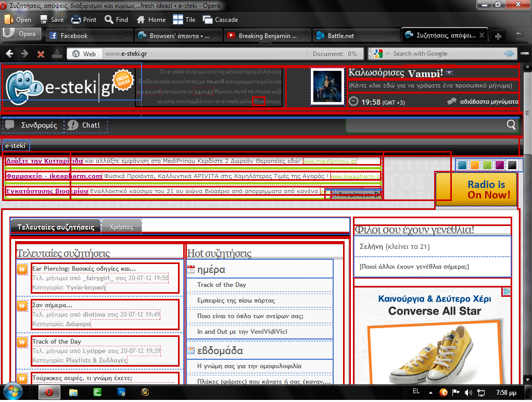Click the orange arrow beside Ear Piercing thread
Image resolution: width=532 pixels, height=402 pixels.
click(22, 270)
